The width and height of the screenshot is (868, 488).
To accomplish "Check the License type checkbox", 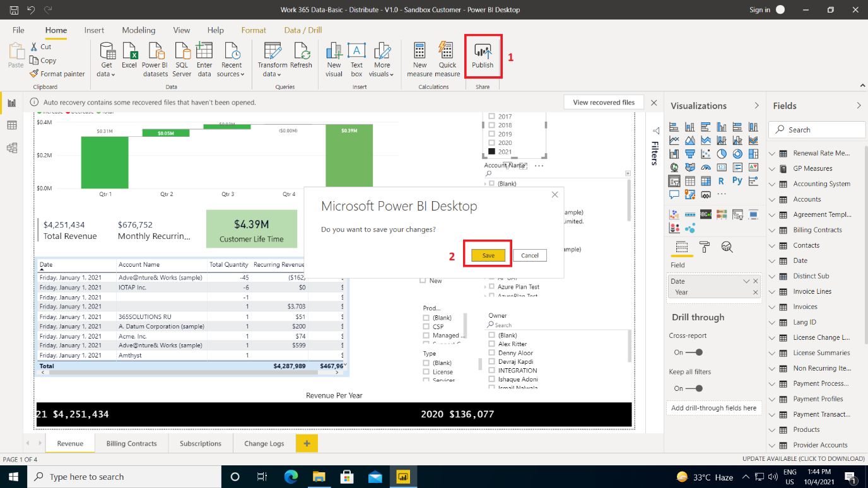I will [426, 372].
